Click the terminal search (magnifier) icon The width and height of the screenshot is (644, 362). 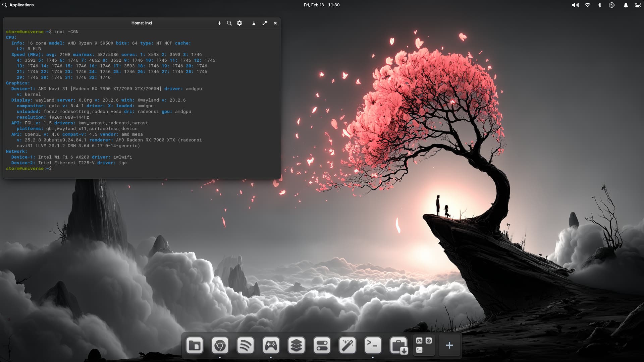pyautogui.click(x=229, y=23)
